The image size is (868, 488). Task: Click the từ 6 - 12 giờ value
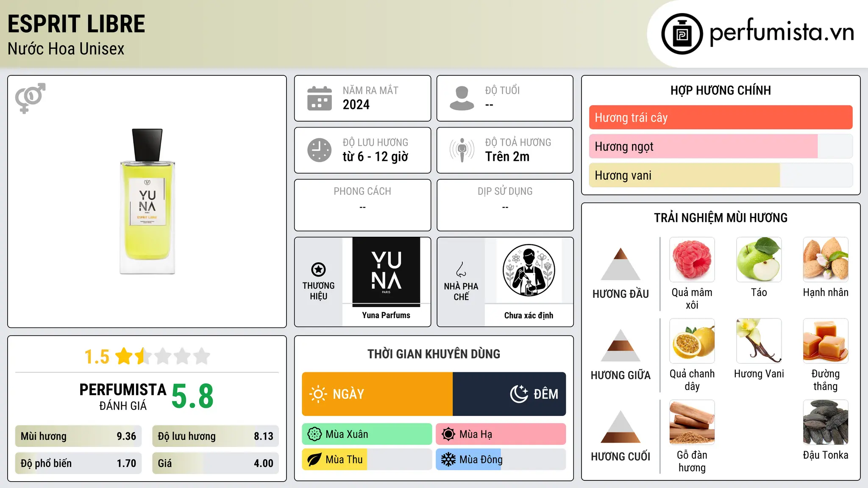375,157
